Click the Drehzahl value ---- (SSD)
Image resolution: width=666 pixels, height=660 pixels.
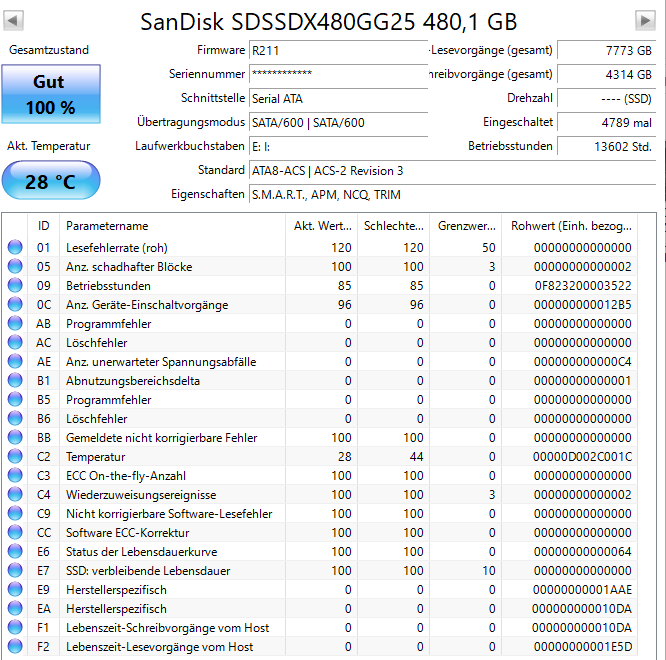click(x=607, y=99)
